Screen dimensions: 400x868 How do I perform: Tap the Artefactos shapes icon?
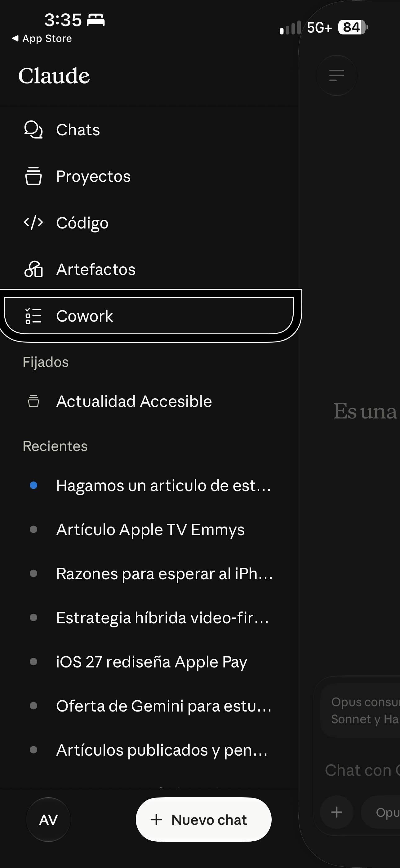[x=33, y=269]
